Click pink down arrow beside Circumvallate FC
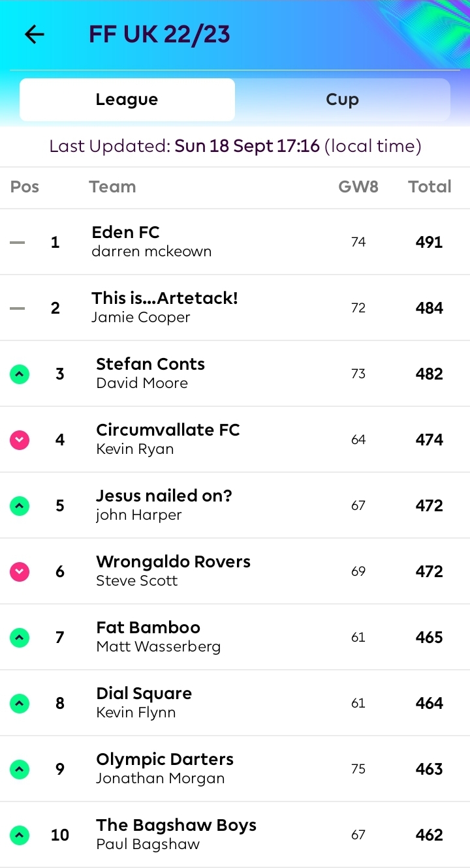Screen dimensions: 470x868 pos(20,440)
